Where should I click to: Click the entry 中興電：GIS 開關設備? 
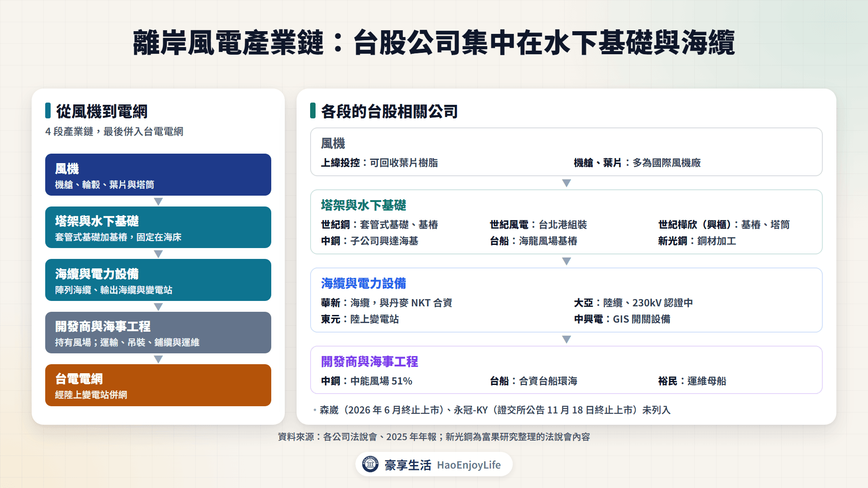(622, 319)
